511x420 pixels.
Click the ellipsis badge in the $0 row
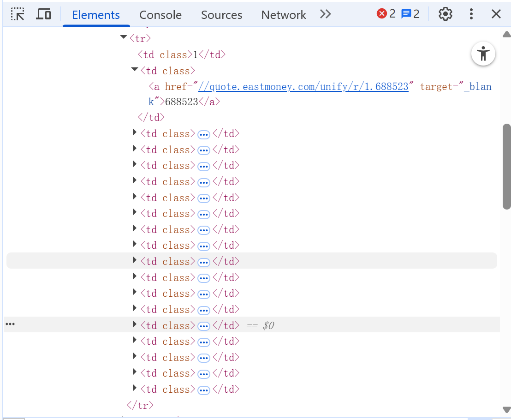(204, 326)
